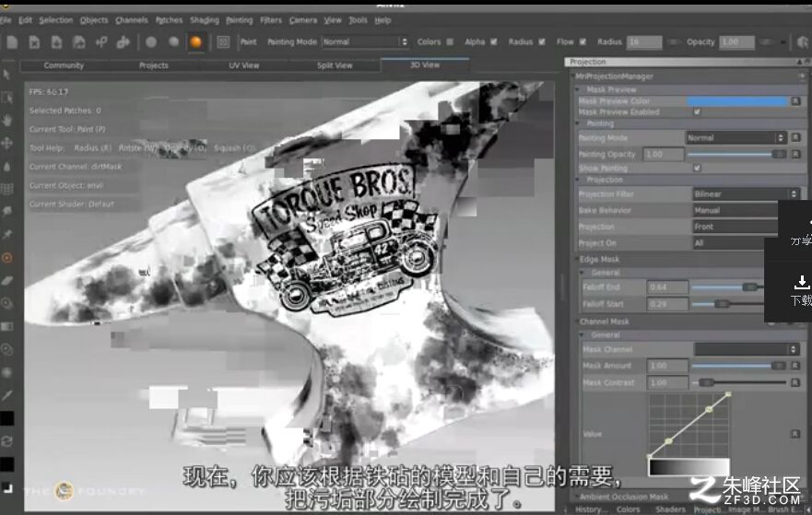Open the Project On All dropdown
Screen dimensions: 812x515
pyautogui.click(x=729, y=242)
